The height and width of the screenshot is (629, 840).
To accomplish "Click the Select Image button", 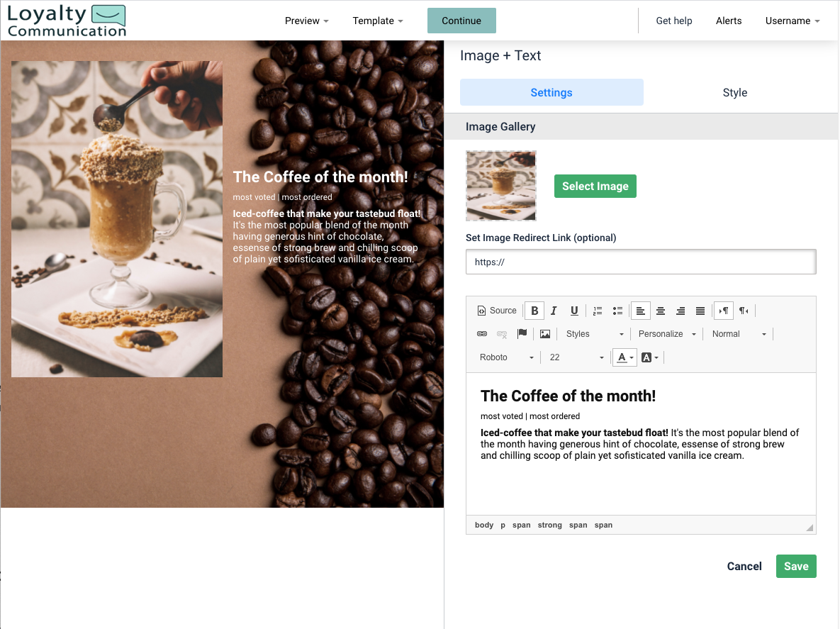I will (x=595, y=186).
